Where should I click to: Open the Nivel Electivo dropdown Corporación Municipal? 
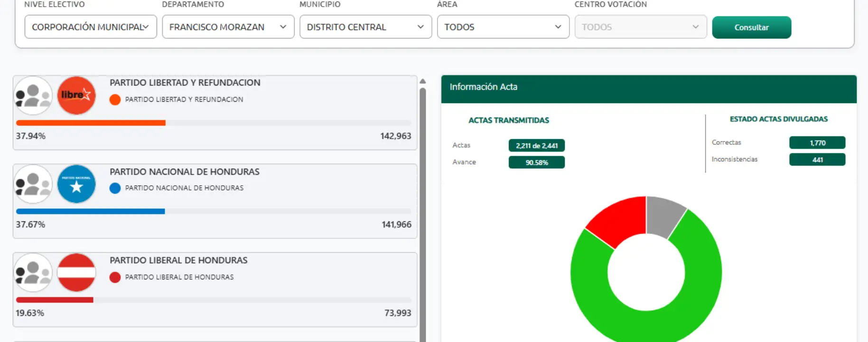pyautogui.click(x=91, y=27)
